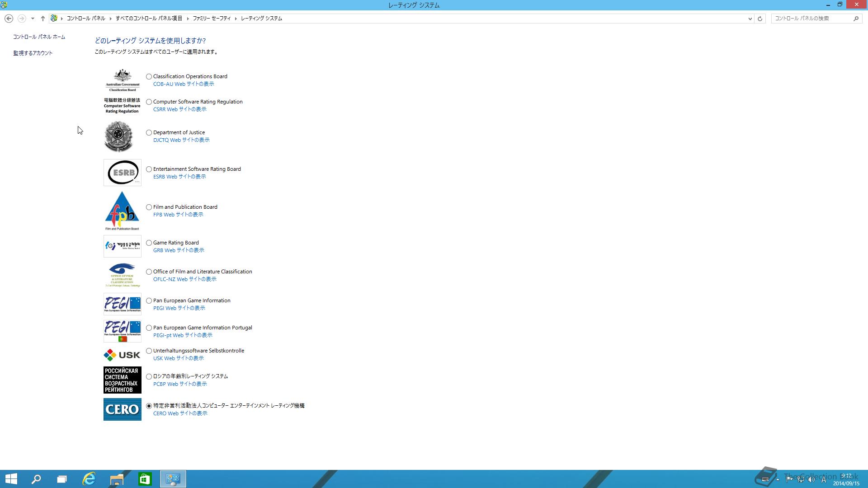The height and width of the screenshot is (488, 868).
Task: Click ファミリー セーフティ breadcrumb
Action: pos(212,19)
